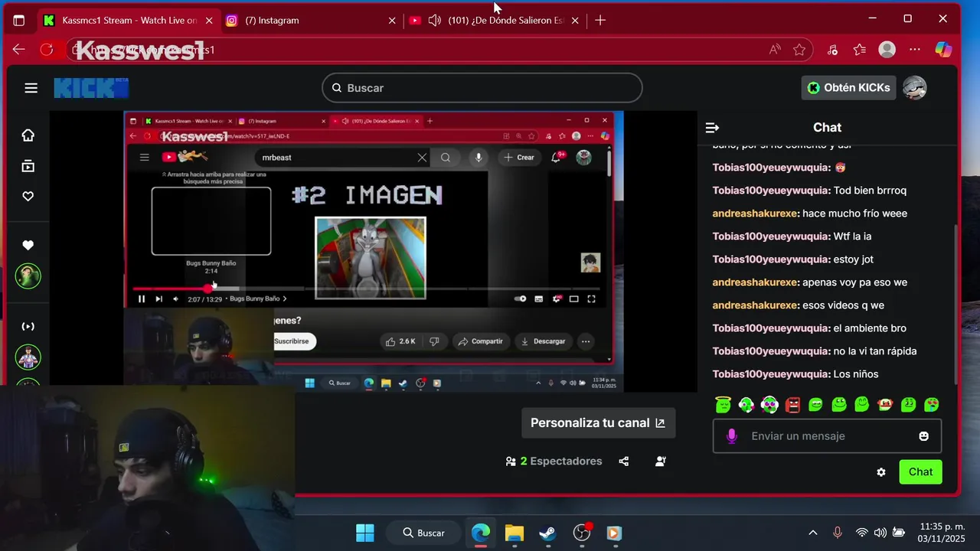Click the chat message 'Wtf la ia'
The image size is (980, 551).
coord(852,236)
